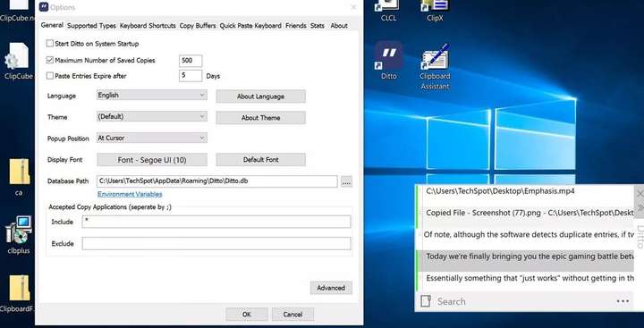Switch to the Stats tab
Viewport: 644px width, 328px height.
tap(317, 26)
